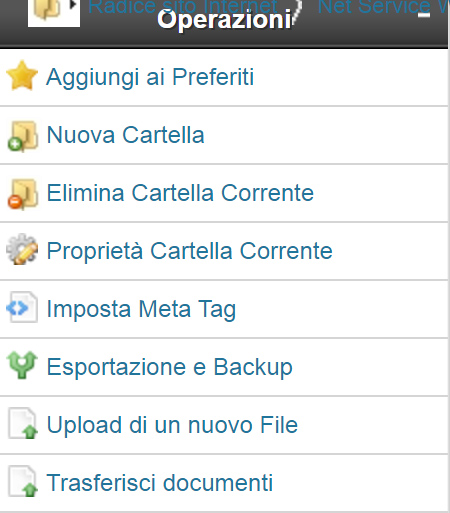
Task: Click the gear and pencil properties icon
Action: (22, 249)
